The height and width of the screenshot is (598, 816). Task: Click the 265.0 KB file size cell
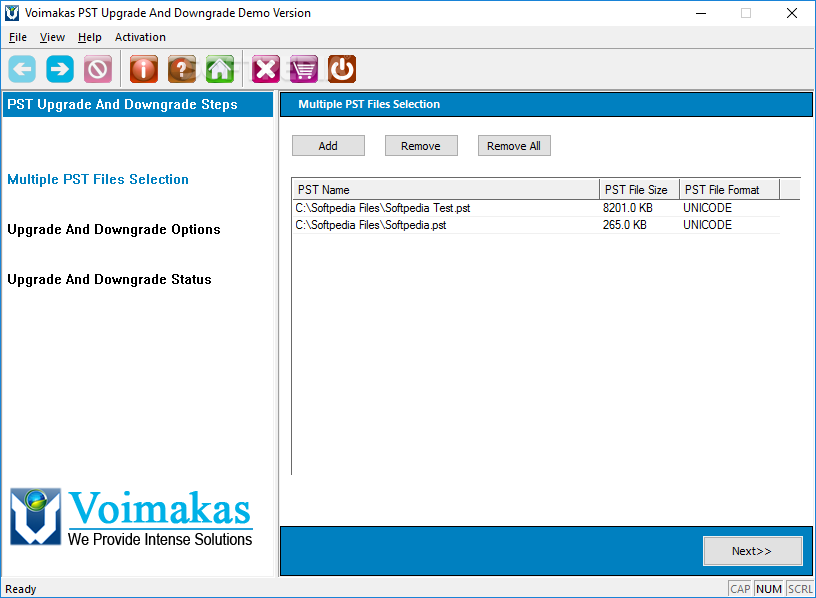coord(624,225)
